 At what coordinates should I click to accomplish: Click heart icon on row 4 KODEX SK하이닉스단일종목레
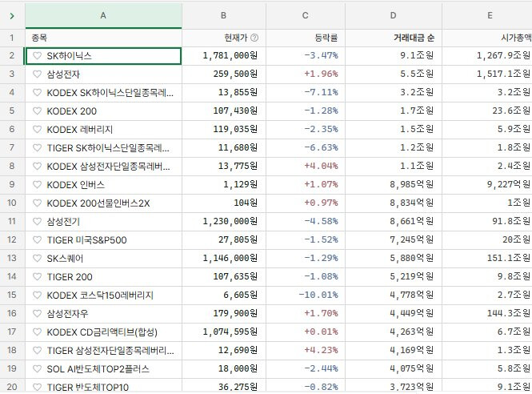click(37, 92)
